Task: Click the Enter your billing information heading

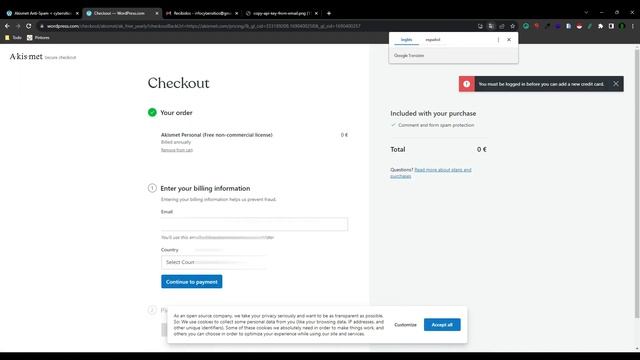Action: pos(205,188)
